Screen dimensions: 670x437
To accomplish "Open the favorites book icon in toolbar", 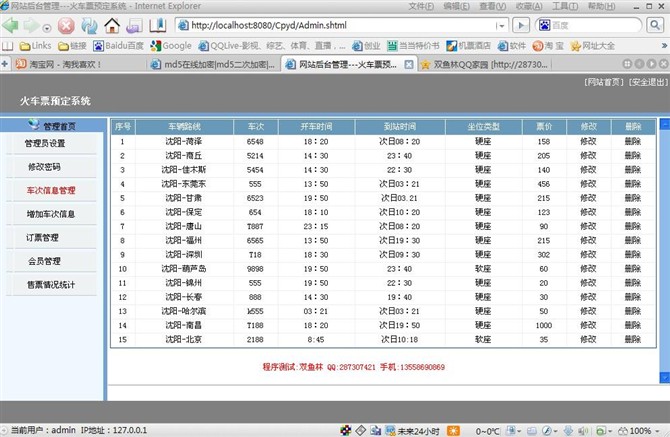I will [x=158, y=26].
